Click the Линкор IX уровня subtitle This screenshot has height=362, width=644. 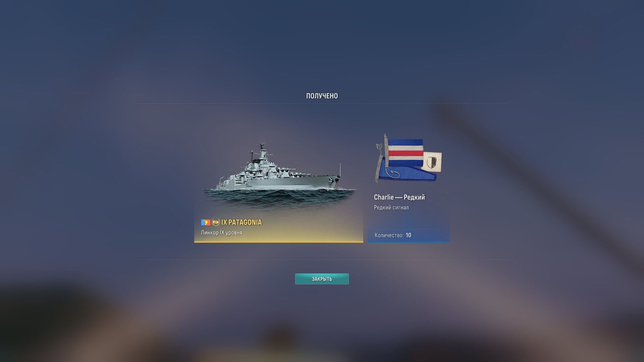click(x=221, y=233)
